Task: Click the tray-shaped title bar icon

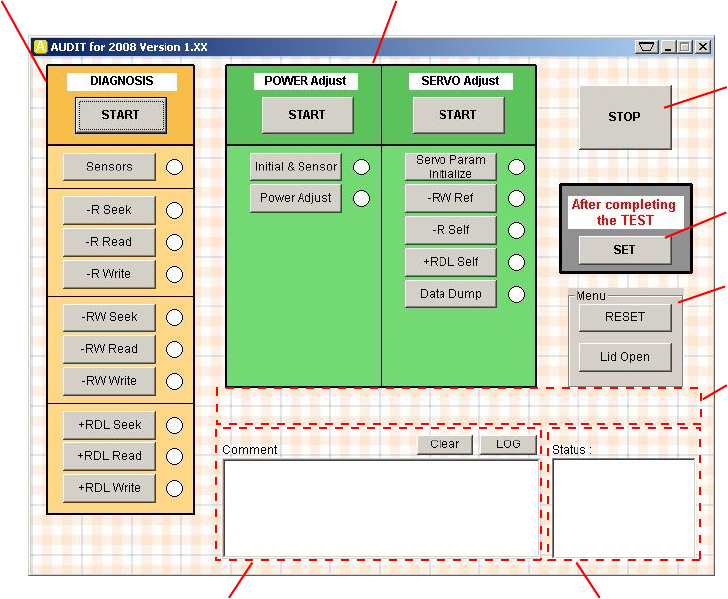Action: (x=646, y=47)
